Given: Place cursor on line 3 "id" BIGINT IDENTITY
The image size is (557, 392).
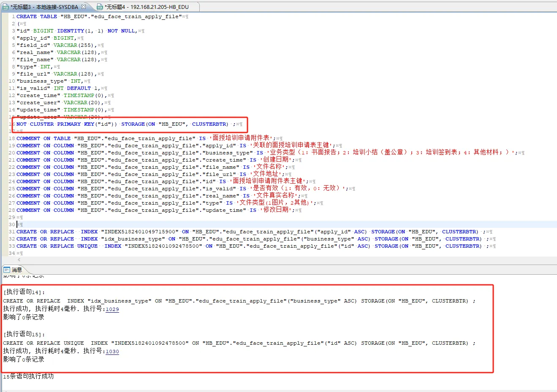Looking at the screenshot, I should (77, 31).
